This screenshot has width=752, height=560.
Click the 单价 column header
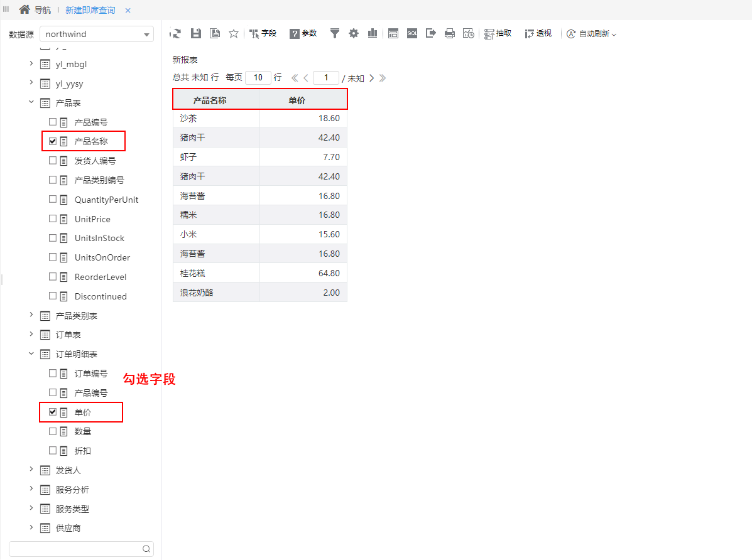pyautogui.click(x=303, y=100)
